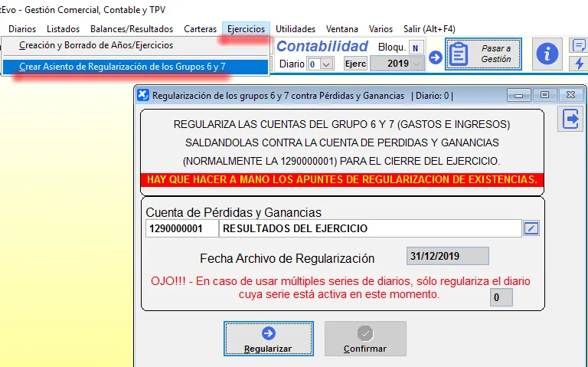
Task: Click the regularization date field 31/12/2019
Action: 447,256
